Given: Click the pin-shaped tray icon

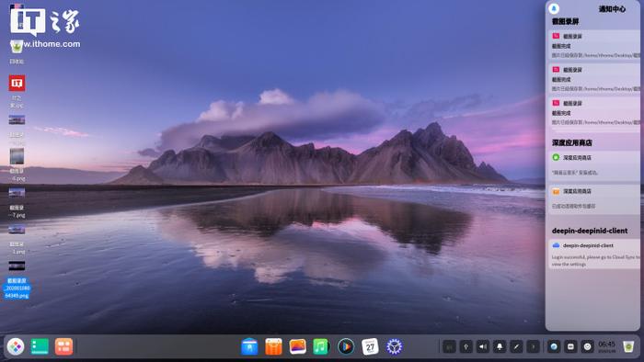Looking at the screenshot, I should pos(466,346).
